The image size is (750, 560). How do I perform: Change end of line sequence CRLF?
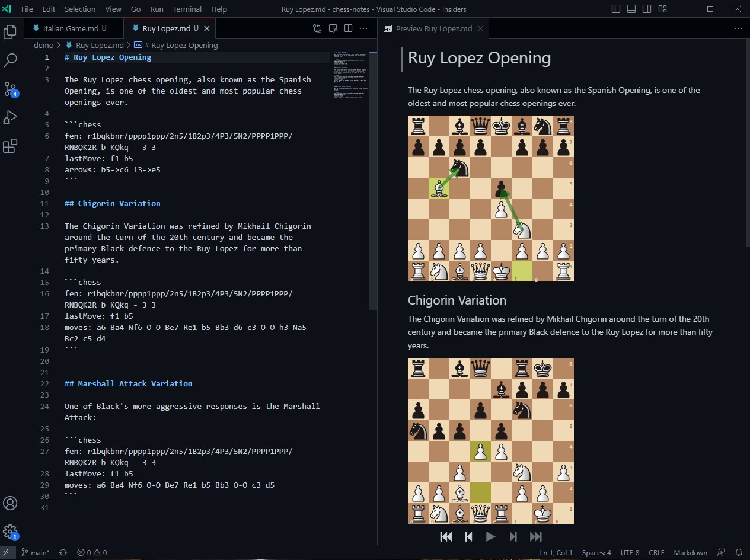tap(656, 552)
